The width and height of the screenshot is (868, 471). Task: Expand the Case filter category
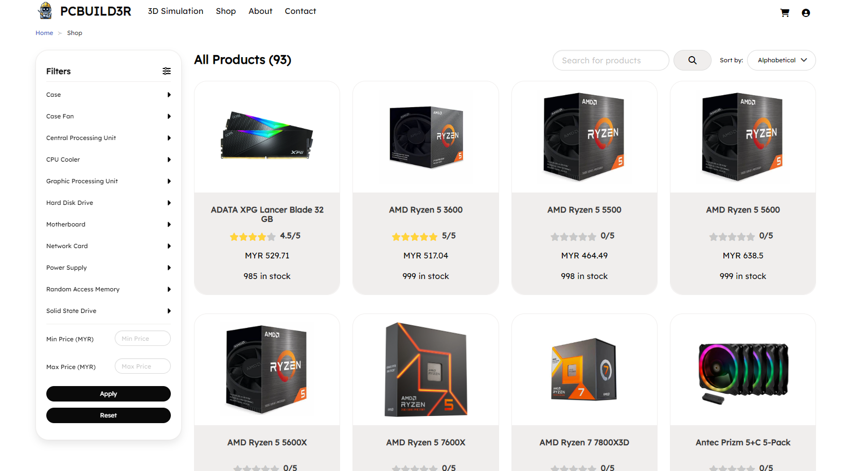(x=108, y=95)
